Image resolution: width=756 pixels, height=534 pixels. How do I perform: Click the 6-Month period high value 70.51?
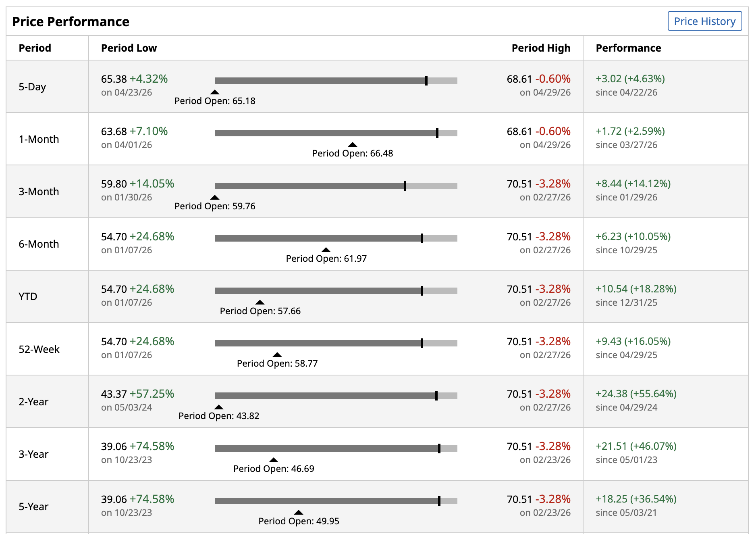point(519,237)
